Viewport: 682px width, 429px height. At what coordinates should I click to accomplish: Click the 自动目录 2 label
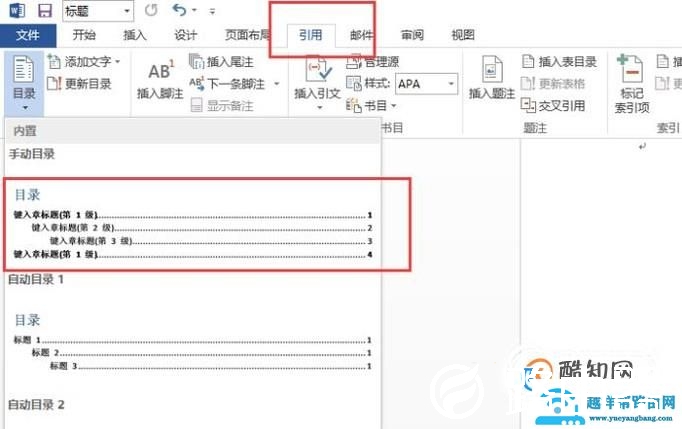[x=36, y=405]
